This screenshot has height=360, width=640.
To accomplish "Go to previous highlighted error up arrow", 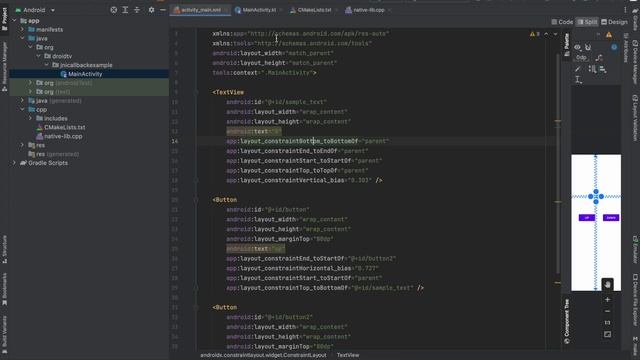I will pos(546,34).
